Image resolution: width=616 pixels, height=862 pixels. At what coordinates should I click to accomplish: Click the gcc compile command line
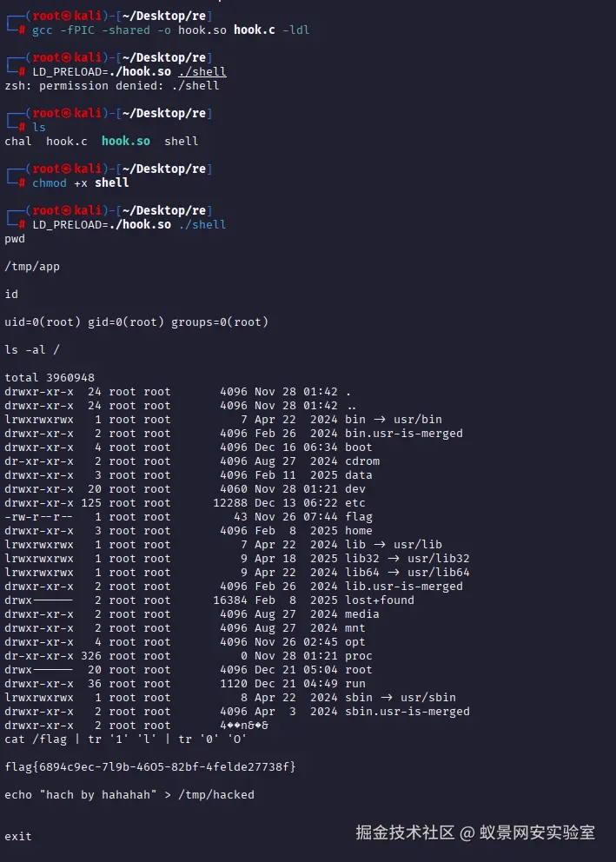coord(170,30)
